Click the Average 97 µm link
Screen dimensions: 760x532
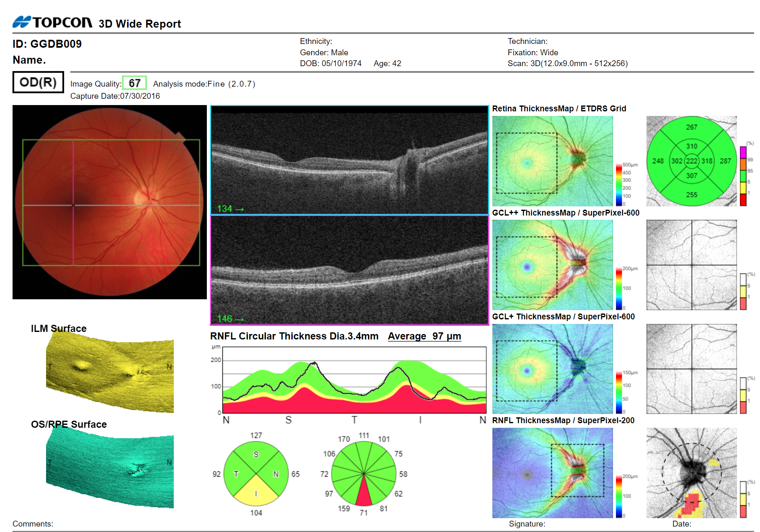[424, 336]
